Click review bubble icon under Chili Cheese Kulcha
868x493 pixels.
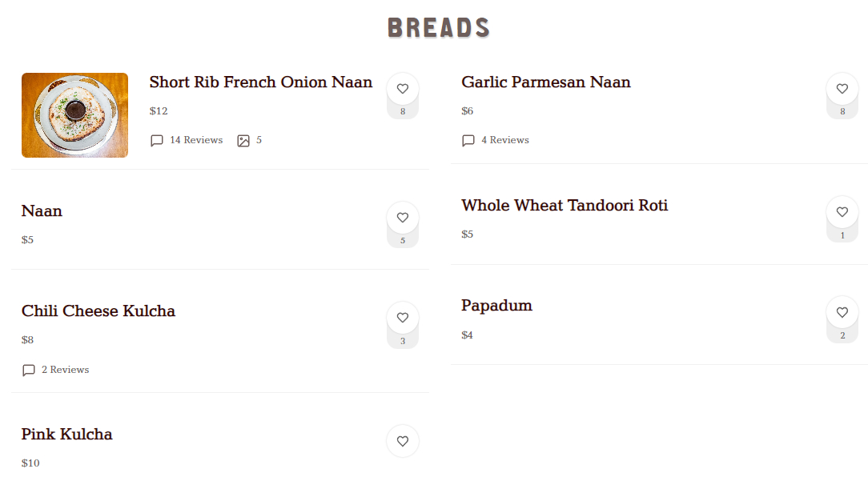tap(29, 371)
